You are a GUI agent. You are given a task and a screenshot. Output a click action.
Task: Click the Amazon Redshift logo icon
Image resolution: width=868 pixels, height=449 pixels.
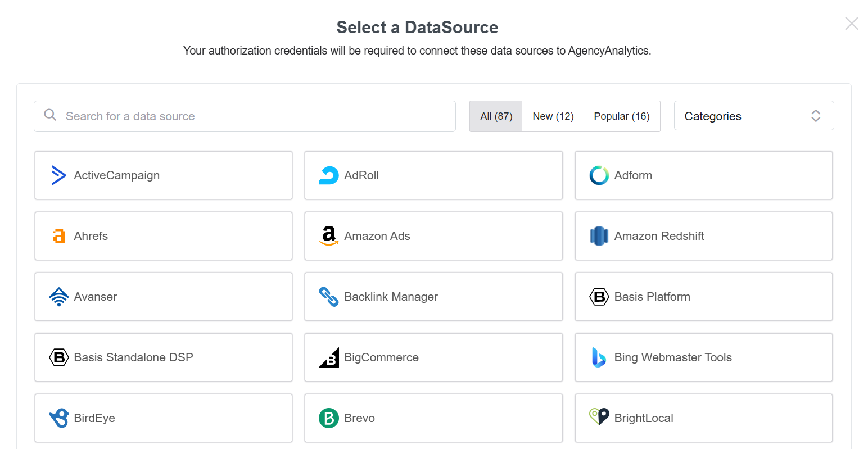(599, 236)
